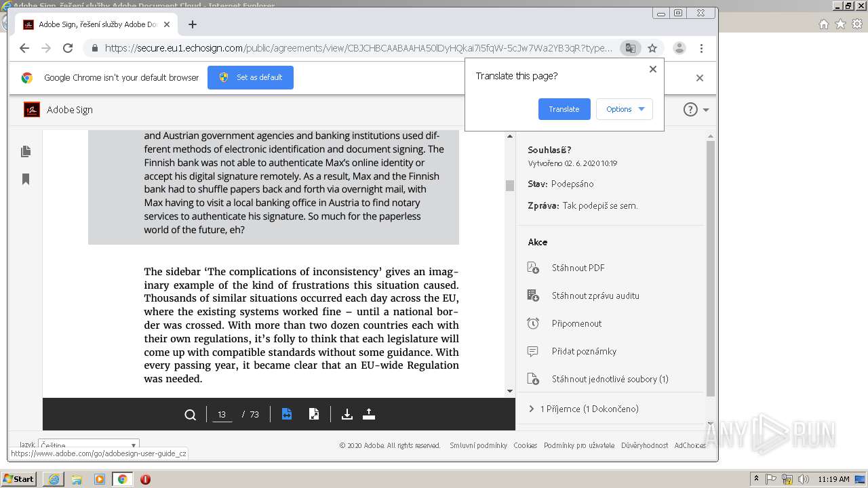Go forward to the next page

click(46, 48)
